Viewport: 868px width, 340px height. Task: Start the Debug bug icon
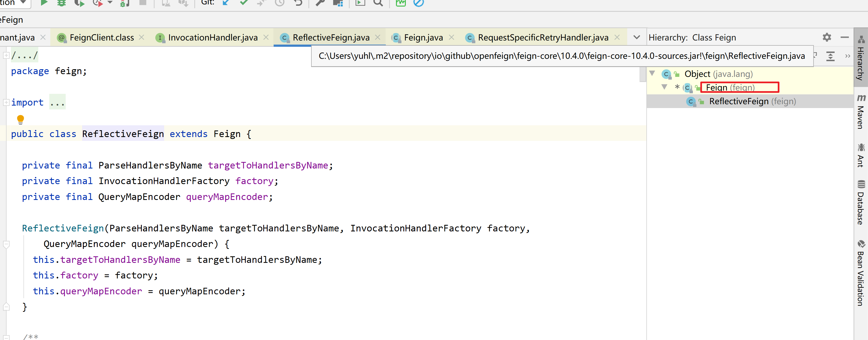pyautogui.click(x=61, y=3)
